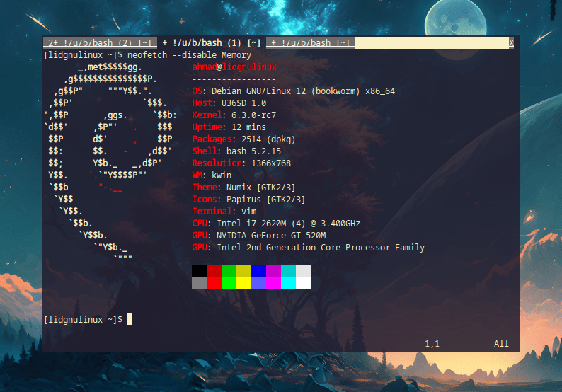Click the black color block
This screenshot has height=392, width=562.
(199, 271)
